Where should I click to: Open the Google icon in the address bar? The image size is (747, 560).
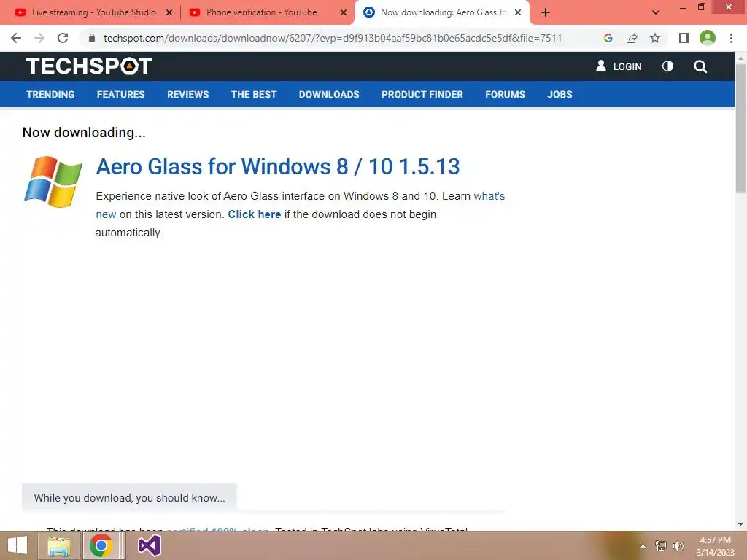tap(608, 38)
